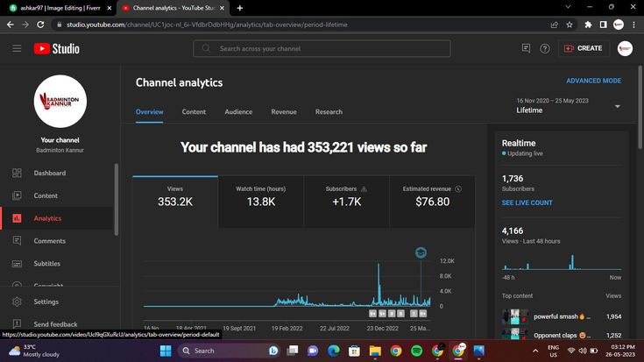Click the first video-published marker under chart
644x362 pixels.
point(372,314)
